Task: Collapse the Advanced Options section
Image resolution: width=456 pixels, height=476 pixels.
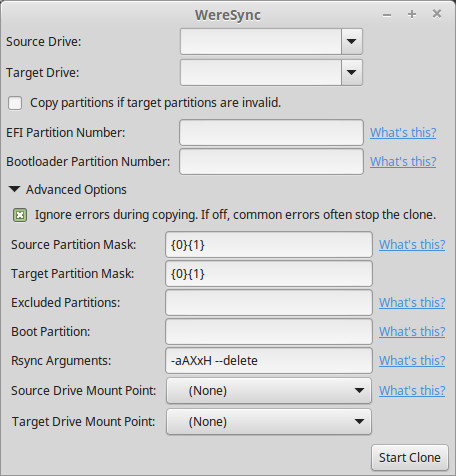Action: [x=14, y=189]
